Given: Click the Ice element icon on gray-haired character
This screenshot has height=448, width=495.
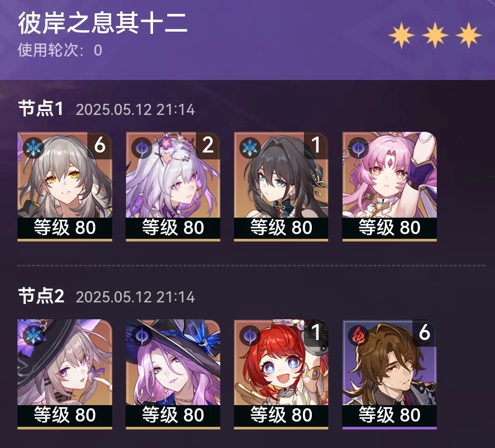Looking at the screenshot, I should [33, 147].
